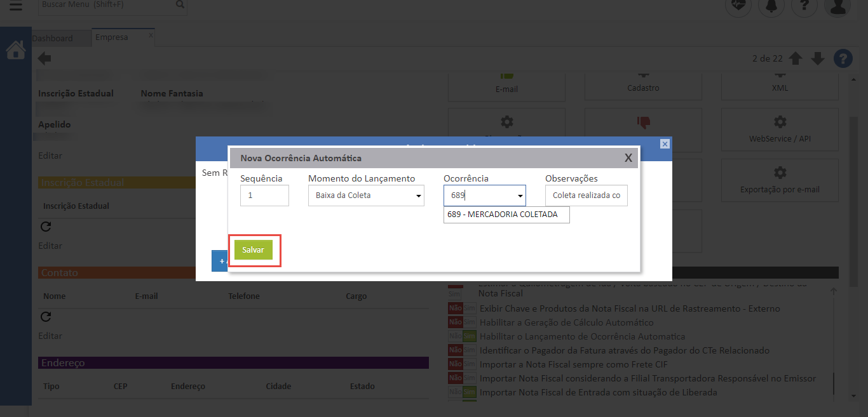Viewport: 868px width, 417px height.
Task: Click the home icon in sidebar
Action: tap(15, 50)
